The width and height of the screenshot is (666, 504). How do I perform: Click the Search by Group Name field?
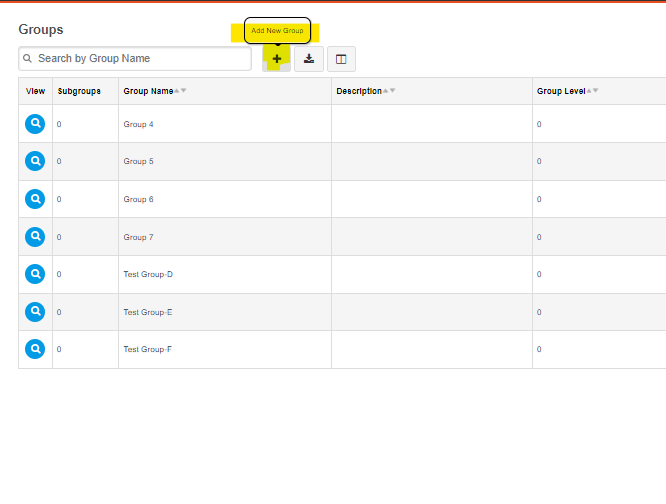tap(135, 59)
